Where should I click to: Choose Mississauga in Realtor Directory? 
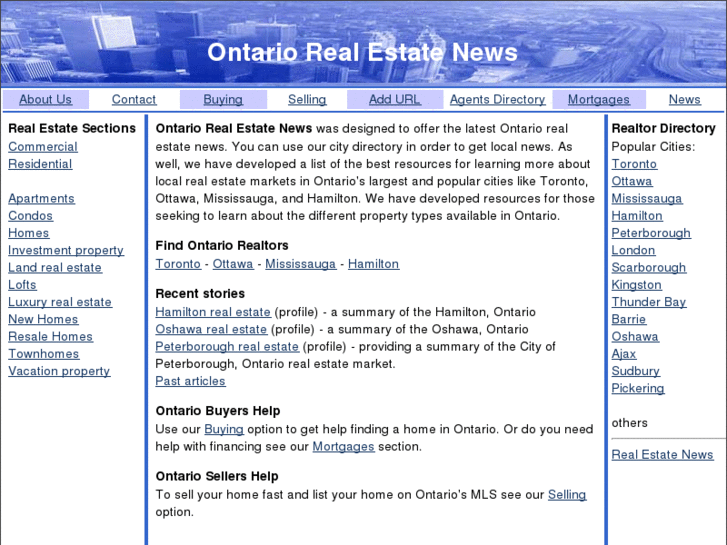[647, 199]
